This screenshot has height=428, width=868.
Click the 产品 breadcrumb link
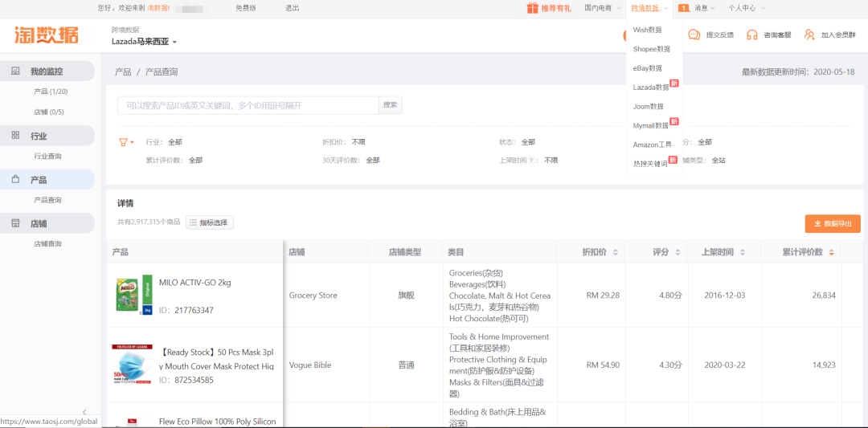point(123,72)
